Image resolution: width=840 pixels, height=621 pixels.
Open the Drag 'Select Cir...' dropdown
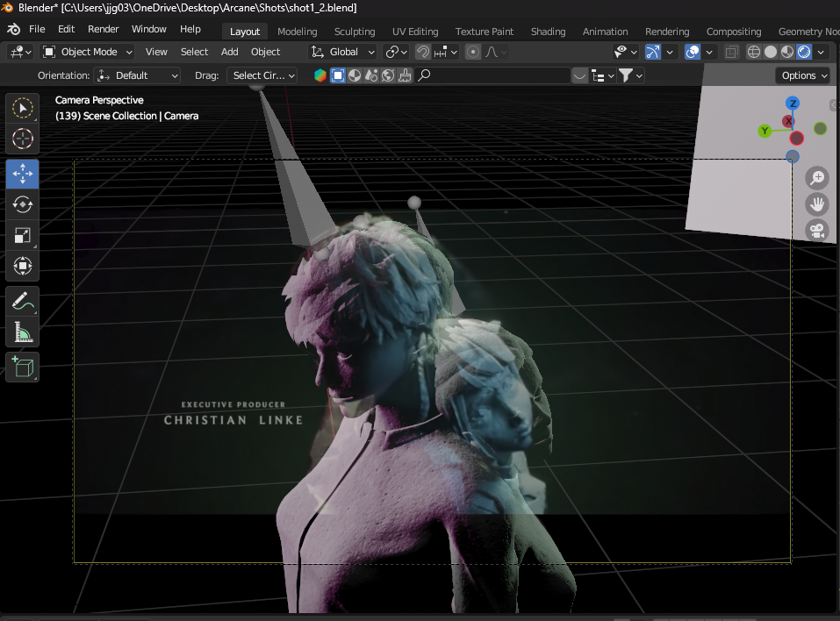coord(262,75)
